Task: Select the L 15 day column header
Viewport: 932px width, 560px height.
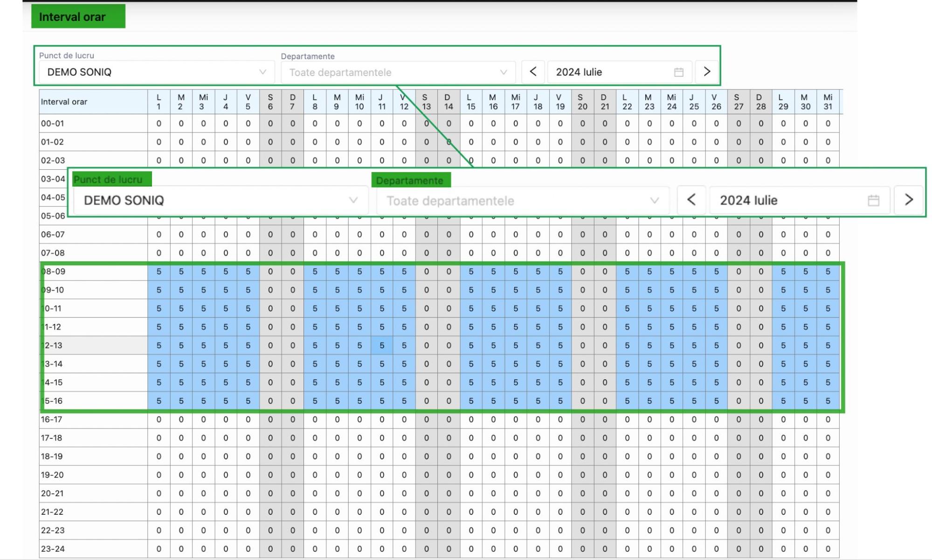Action: coord(471,102)
